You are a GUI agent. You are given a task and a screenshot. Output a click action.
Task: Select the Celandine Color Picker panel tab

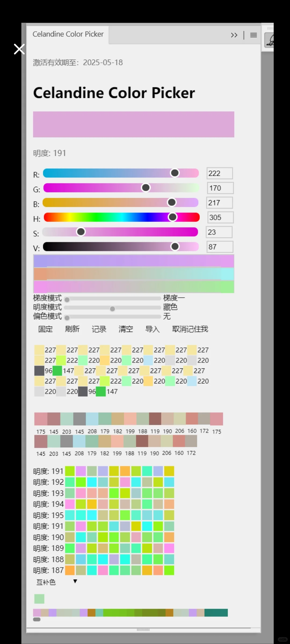pyautogui.click(x=68, y=34)
